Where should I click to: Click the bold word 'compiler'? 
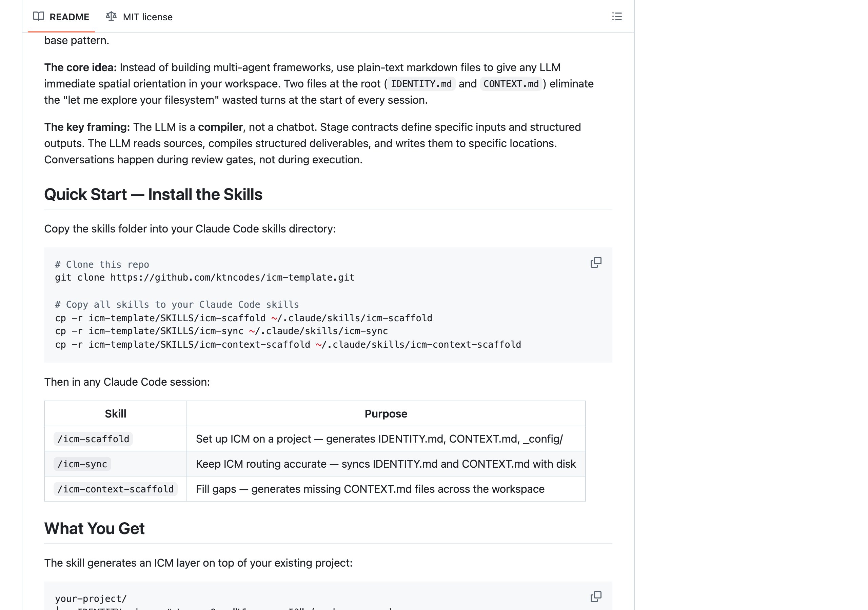click(220, 127)
